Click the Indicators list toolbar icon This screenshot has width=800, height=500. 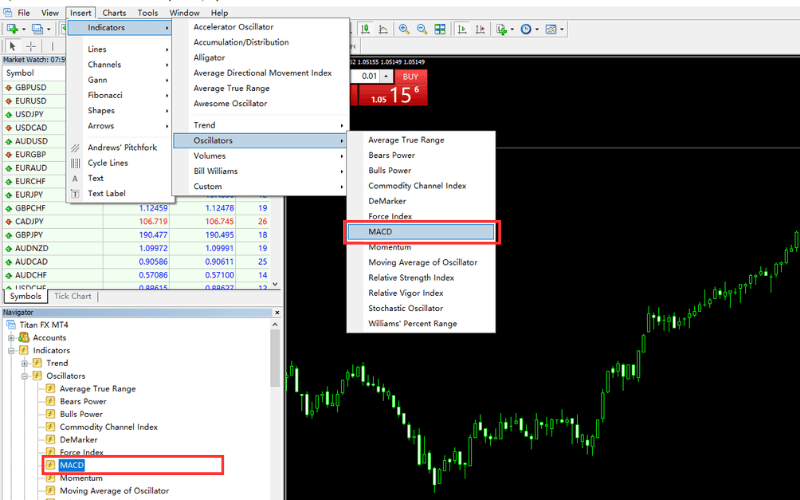[x=501, y=29]
